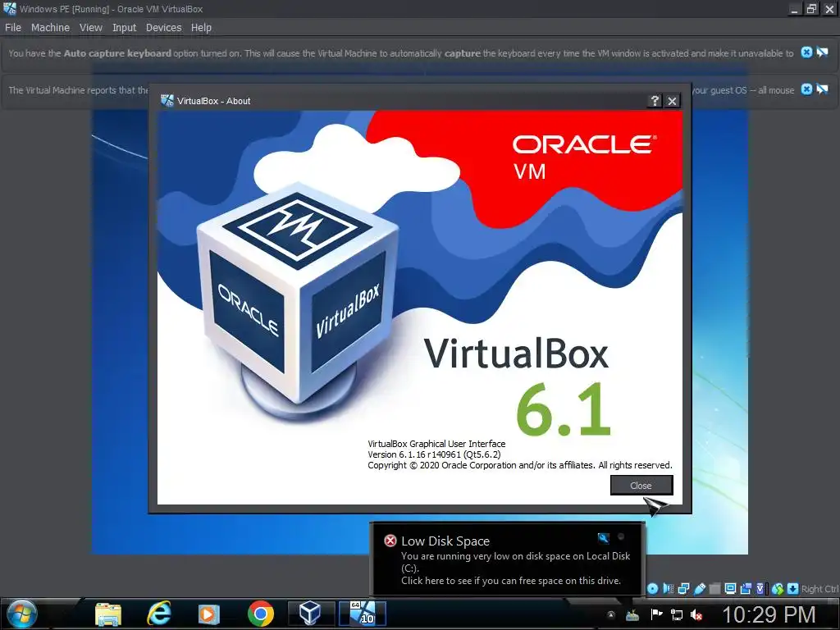This screenshot has width=840, height=630.
Task: Launch Google Chrome from the taskbar
Action: [x=261, y=614]
